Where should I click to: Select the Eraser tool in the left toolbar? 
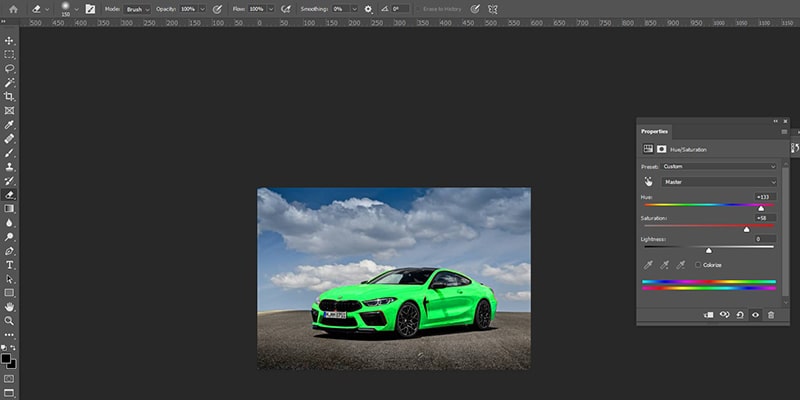(9, 194)
